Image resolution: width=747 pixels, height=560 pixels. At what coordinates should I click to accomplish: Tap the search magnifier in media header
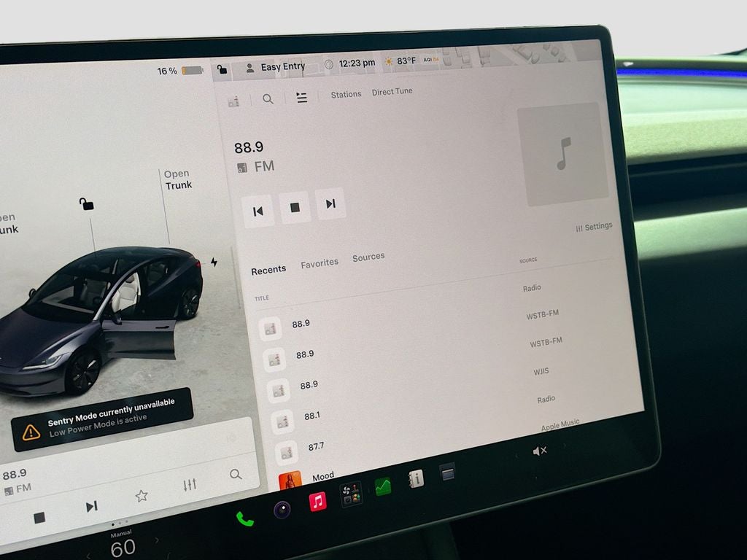[268, 99]
